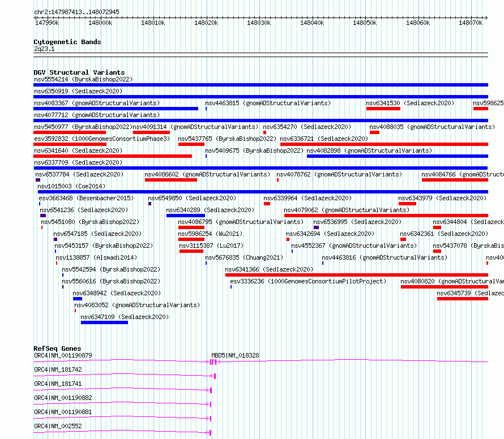
Task: Click the nsv6336721 (Sedlazeck2020) label
Action: [x=324, y=139]
